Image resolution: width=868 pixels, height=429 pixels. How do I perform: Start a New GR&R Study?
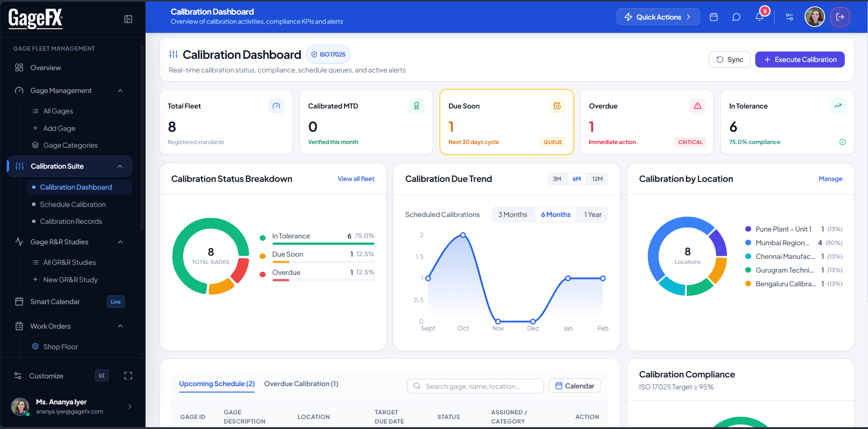pos(70,280)
